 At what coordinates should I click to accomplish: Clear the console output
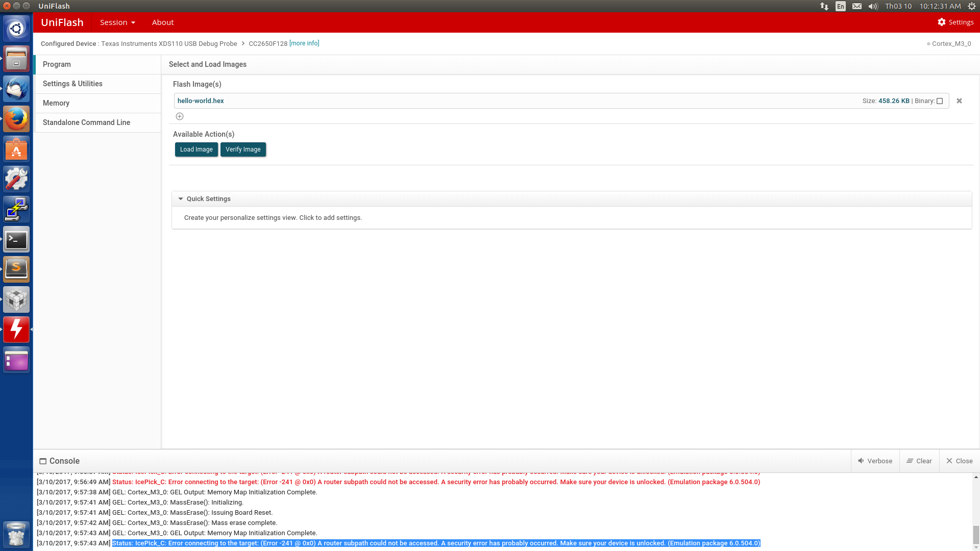pos(919,461)
